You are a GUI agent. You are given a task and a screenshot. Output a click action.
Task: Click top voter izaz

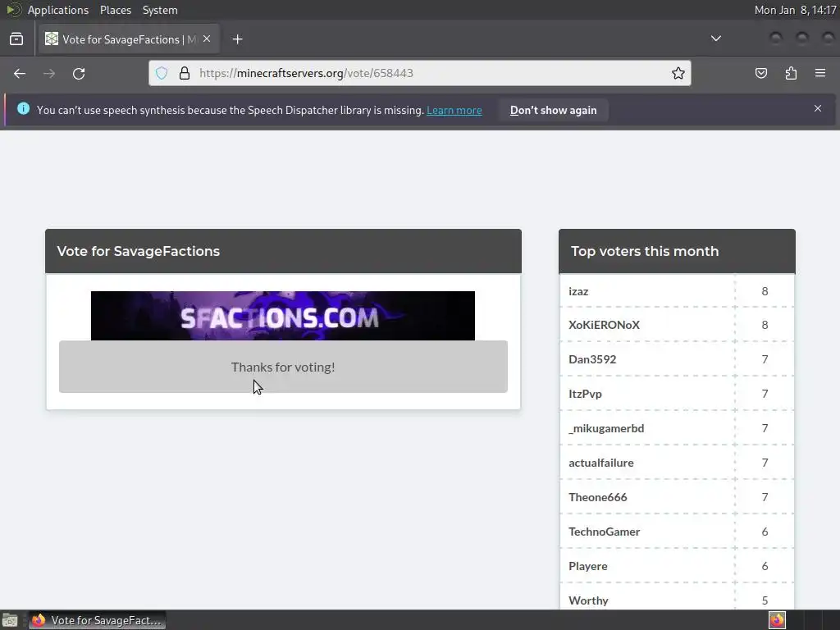coord(578,291)
